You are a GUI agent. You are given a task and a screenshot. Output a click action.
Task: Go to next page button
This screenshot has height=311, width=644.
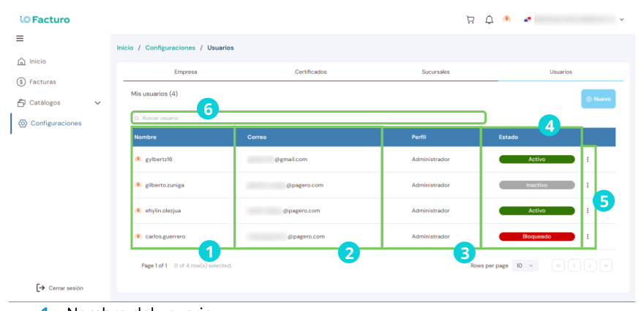tap(590, 266)
